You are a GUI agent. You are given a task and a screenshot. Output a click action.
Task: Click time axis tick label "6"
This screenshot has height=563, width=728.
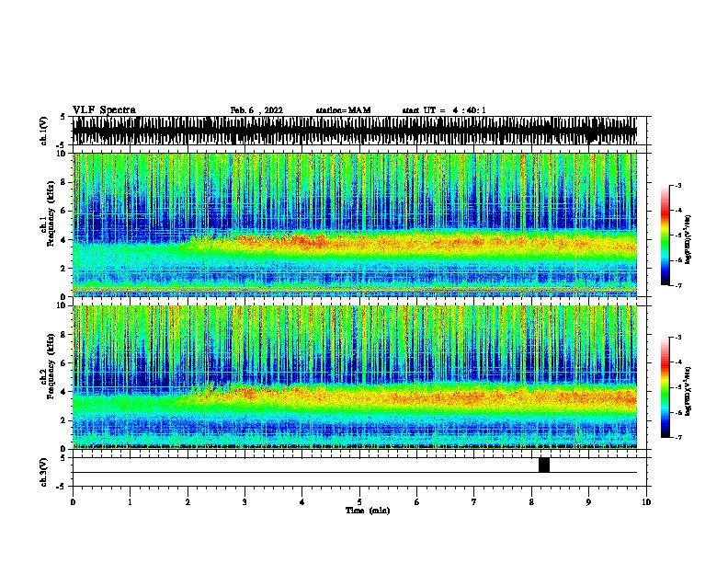pos(417,501)
